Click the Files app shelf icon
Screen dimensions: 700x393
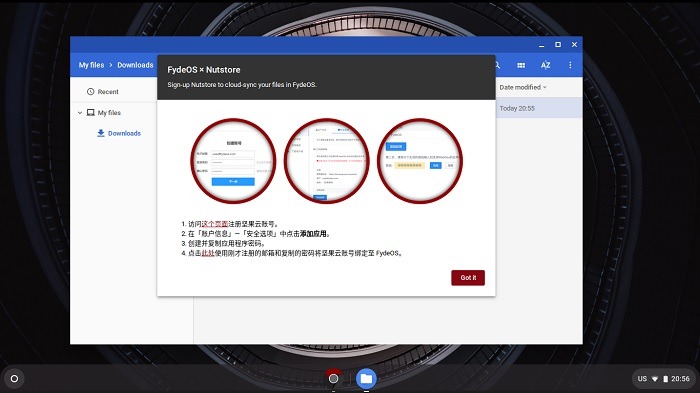(366, 379)
